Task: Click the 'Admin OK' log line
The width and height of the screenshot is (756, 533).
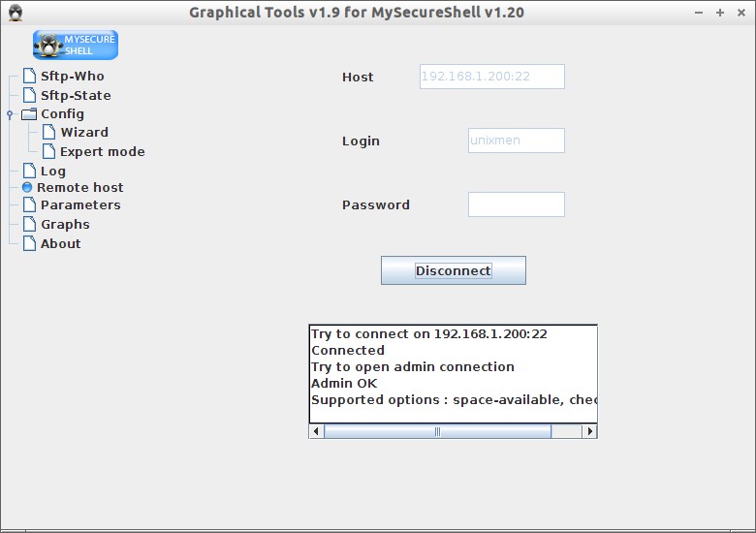Action: 344,384
